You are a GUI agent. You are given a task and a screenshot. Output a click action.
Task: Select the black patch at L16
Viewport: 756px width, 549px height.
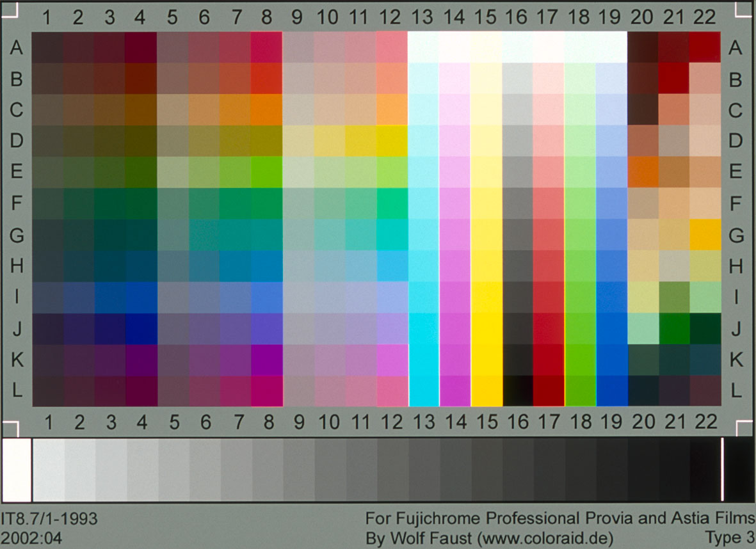518,391
